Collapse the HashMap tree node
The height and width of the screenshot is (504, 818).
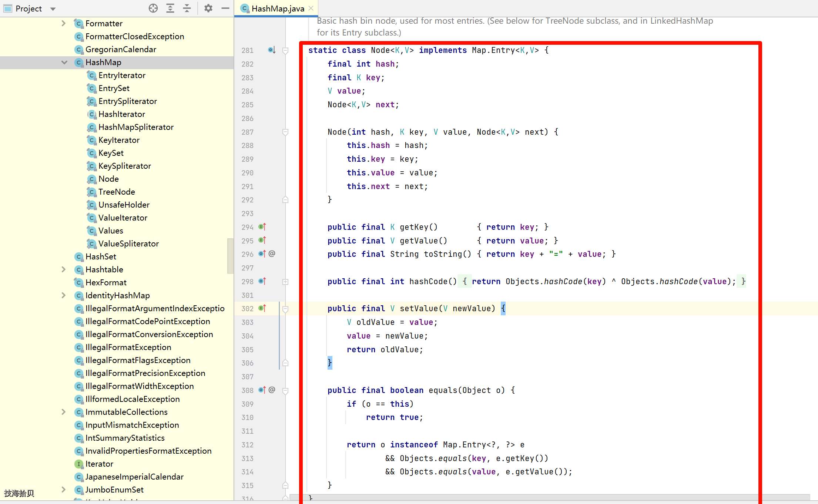[64, 62]
